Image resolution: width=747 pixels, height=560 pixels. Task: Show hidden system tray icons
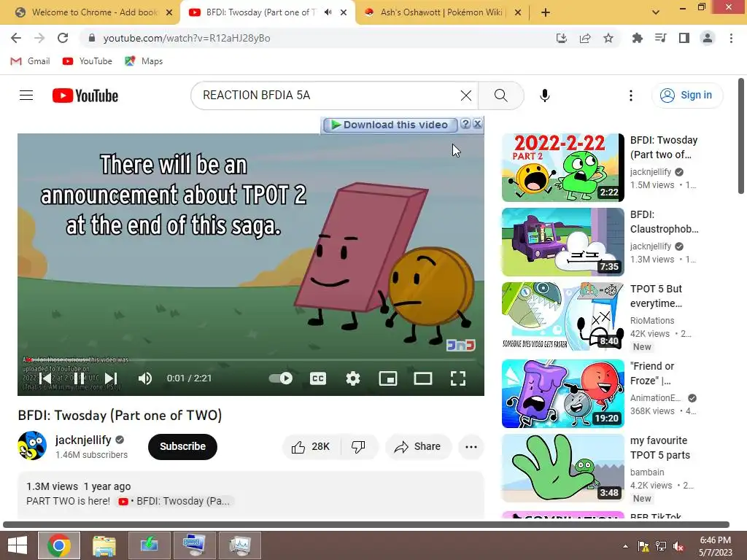pyautogui.click(x=625, y=545)
